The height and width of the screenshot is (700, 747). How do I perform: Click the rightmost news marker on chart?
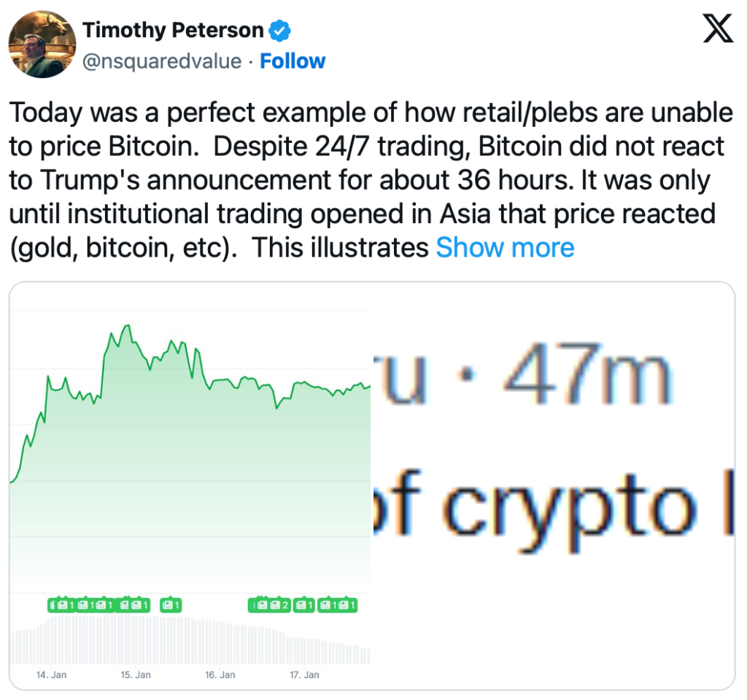(347, 604)
